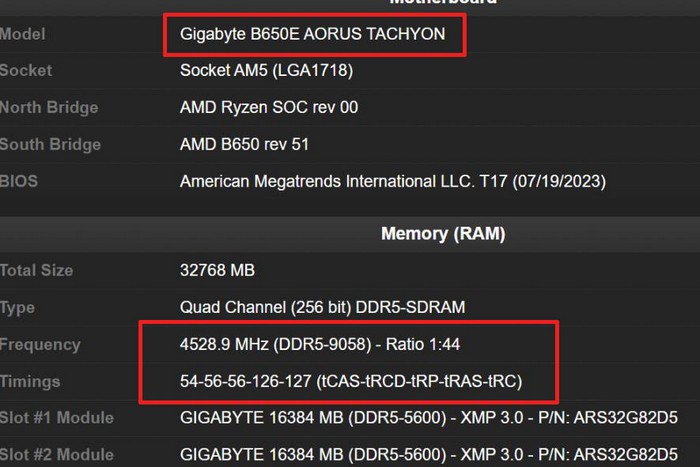Click the Slot #2 Module label
The image size is (700, 467).
(57, 453)
